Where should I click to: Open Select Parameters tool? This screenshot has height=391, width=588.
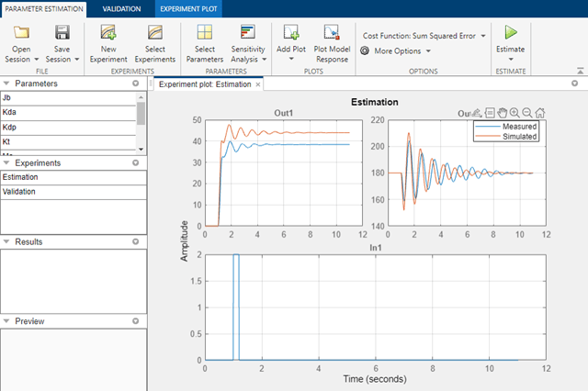pyautogui.click(x=205, y=33)
